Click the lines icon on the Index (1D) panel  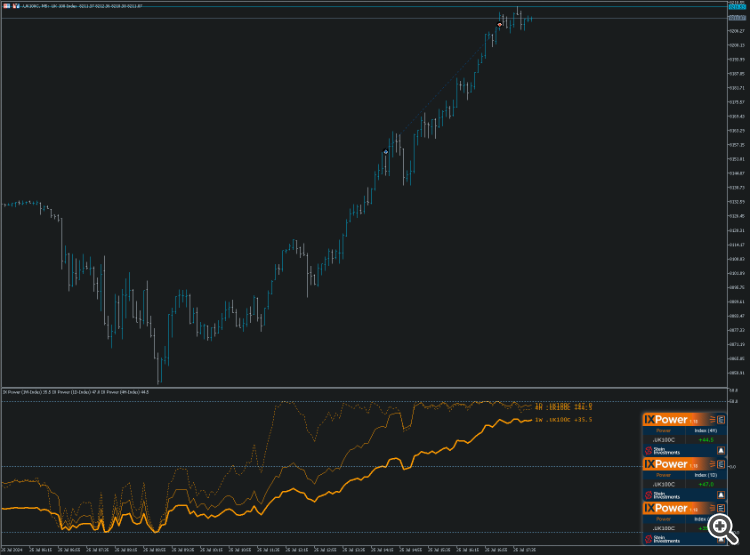pyautogui.click(x=712, y=464)
